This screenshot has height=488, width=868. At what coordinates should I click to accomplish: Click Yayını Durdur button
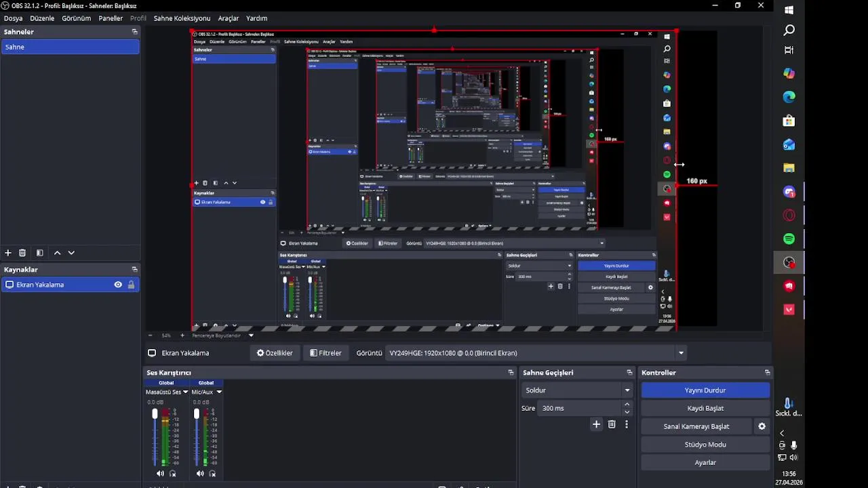[x=705, y=390]
